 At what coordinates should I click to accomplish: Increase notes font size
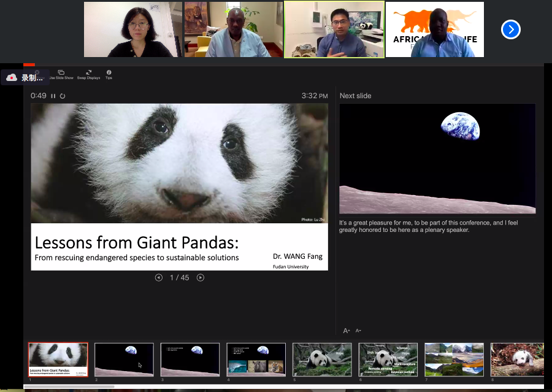pos(347,331)
